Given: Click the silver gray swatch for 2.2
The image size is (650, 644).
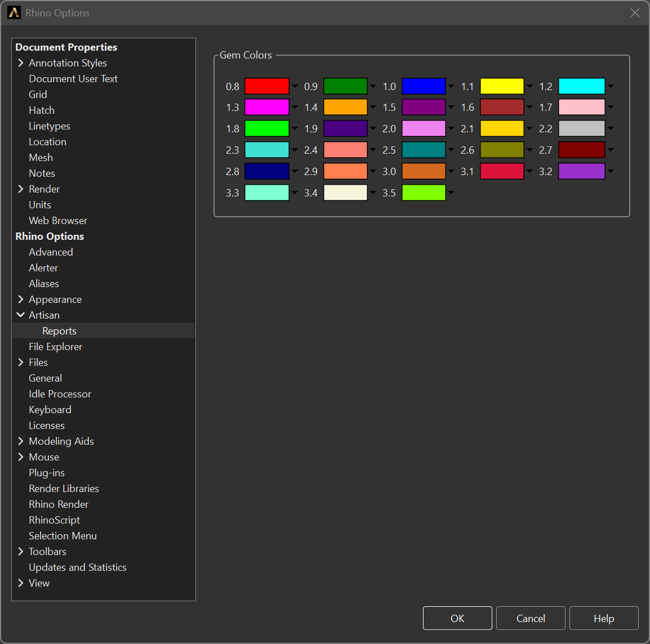Looking at the screenshot, I should pos(582,128).
